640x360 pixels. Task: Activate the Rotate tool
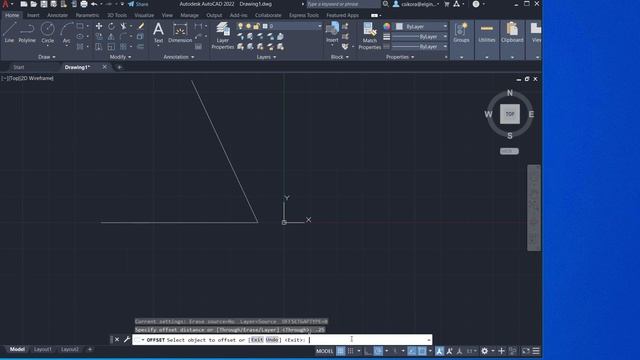[111, 26]
